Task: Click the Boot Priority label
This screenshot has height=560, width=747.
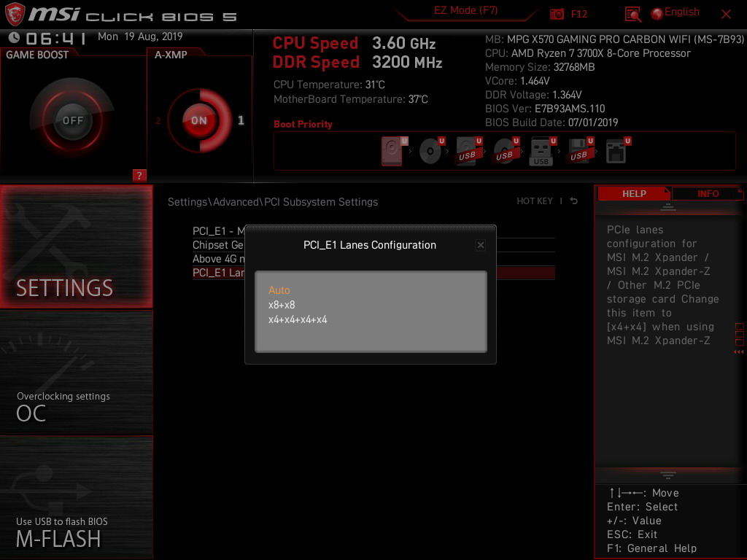Action: pos(303,124)
